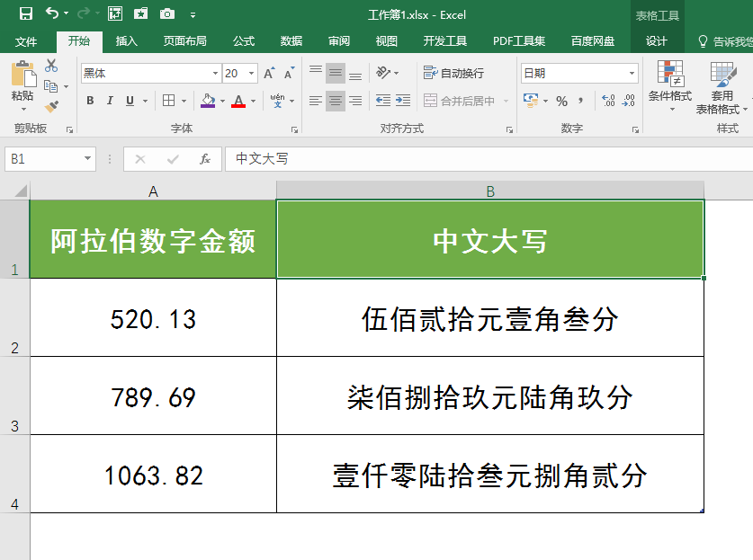Open the number group dialog launcher

[635, 129]
